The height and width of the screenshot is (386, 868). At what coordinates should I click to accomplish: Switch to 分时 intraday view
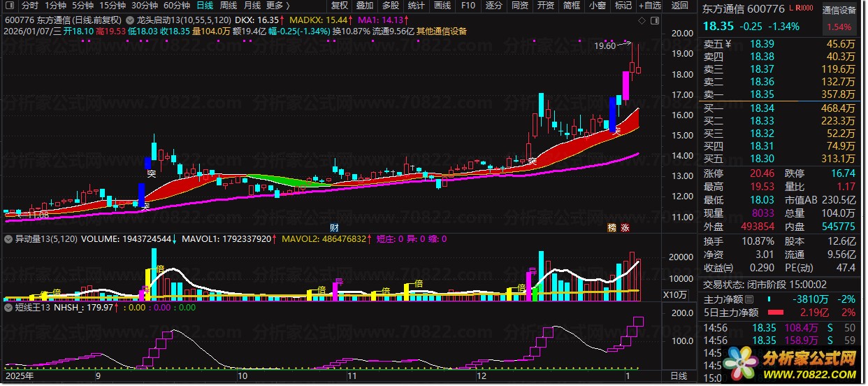[30, 6]
